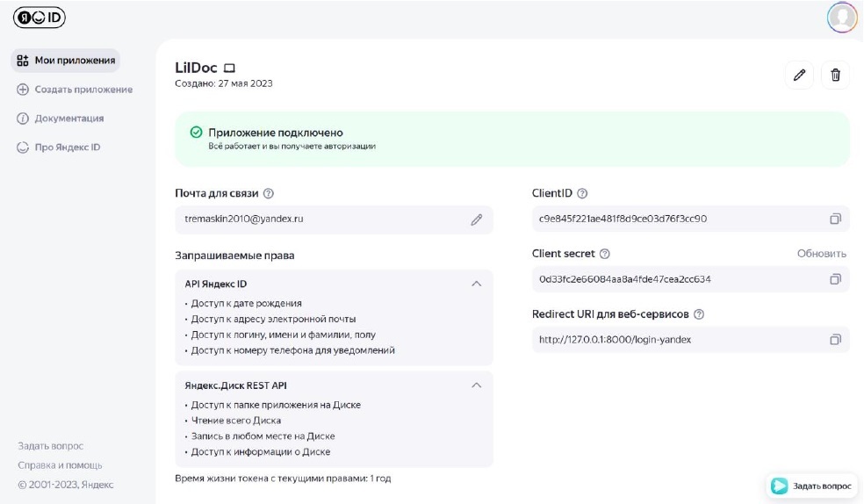Click help icon next to ClientID
864x504 pixels.
coord(582,193)
